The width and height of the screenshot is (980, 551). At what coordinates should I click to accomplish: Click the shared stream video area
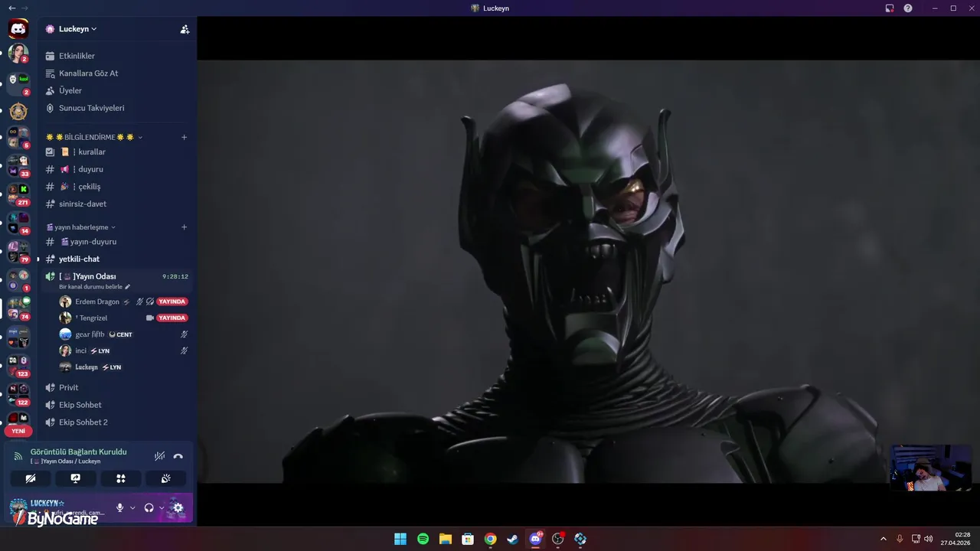(588, 271)
